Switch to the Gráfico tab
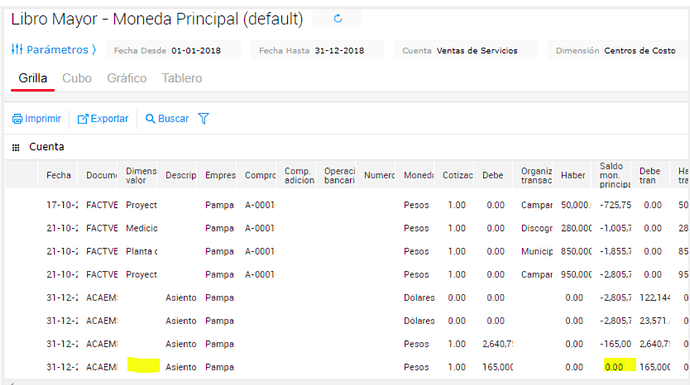 (127, 78)
